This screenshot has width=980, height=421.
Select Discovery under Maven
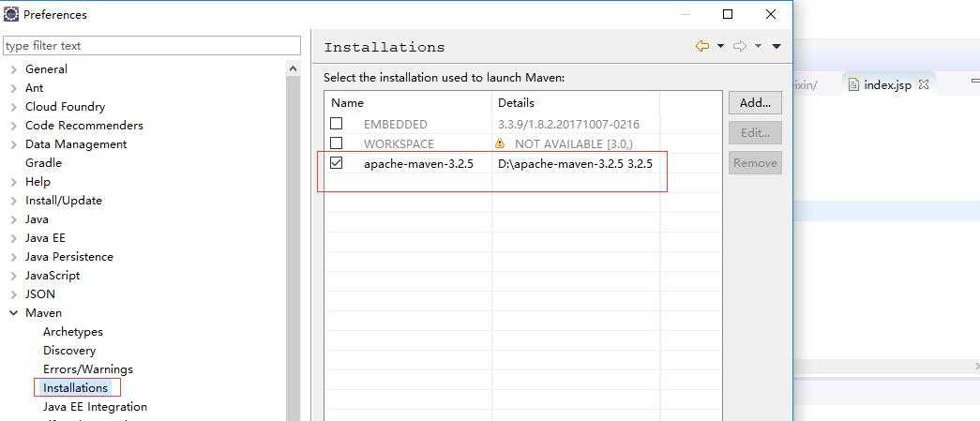69,351
